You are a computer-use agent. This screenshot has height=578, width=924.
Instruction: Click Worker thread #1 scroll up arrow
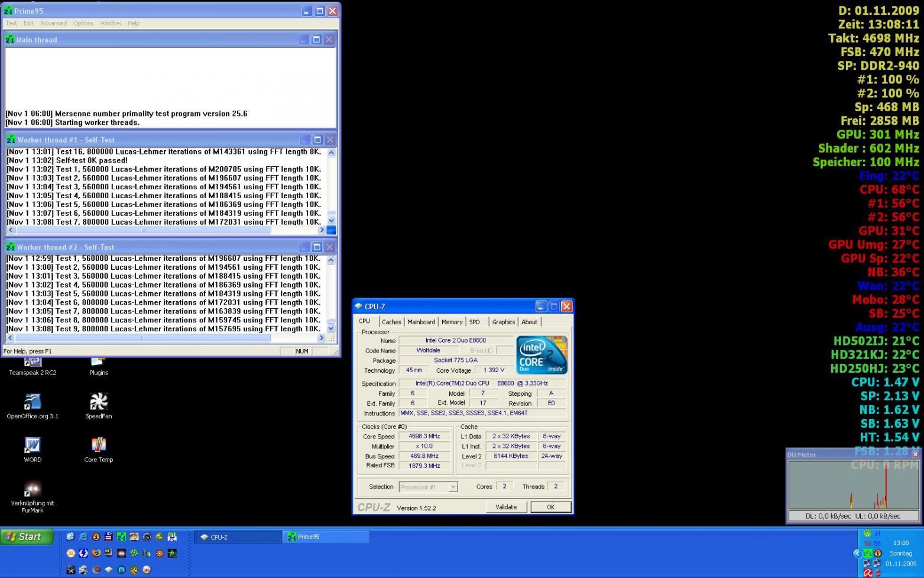(x=331, y=153)
